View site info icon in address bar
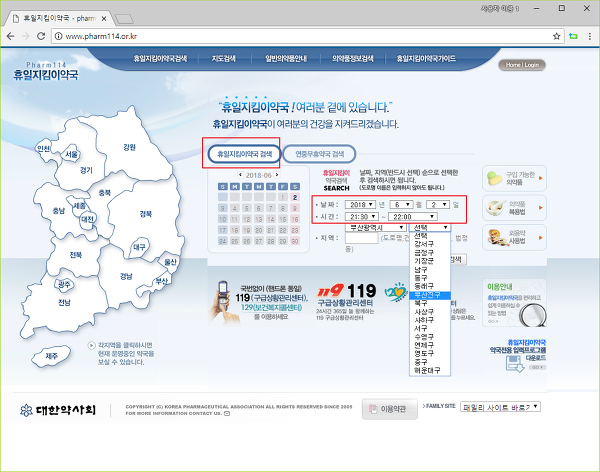 pos(58,36)
